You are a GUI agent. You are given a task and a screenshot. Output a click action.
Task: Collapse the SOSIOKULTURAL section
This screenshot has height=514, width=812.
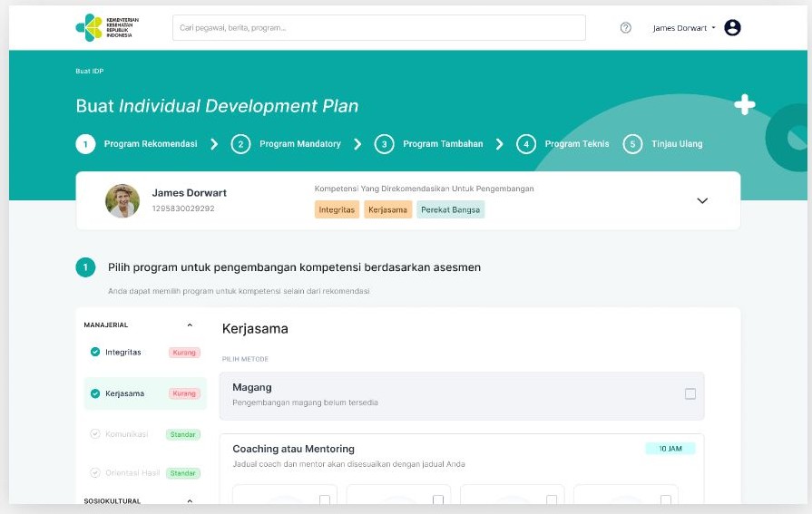tap(190, 501)
